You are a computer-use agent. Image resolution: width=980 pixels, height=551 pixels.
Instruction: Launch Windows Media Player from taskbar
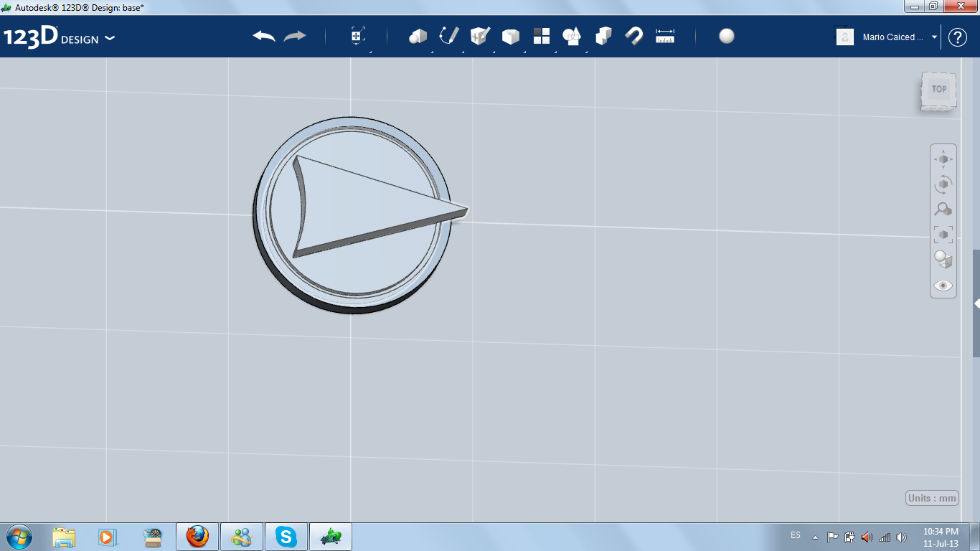click(x=107, y=537)
